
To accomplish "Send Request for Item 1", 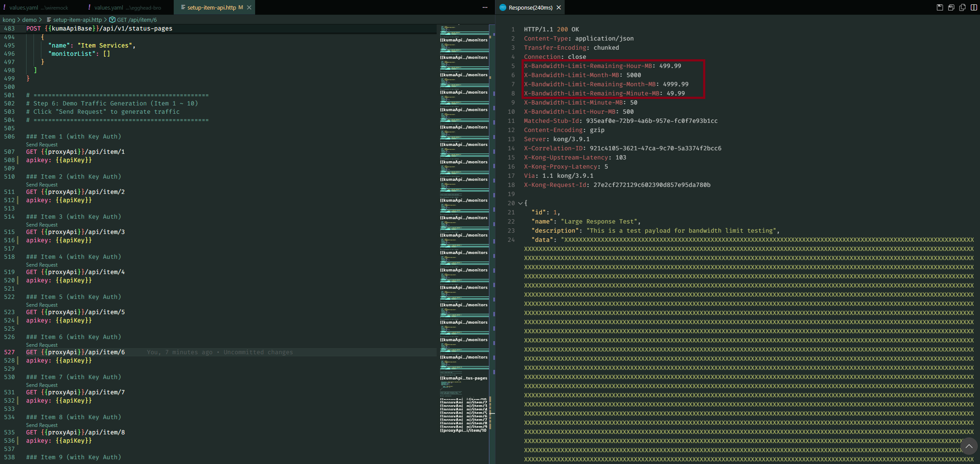I will [41, 144].
